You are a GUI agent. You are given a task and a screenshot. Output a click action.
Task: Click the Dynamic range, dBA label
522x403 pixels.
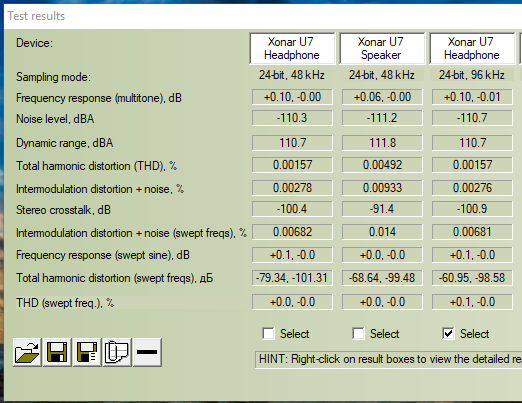(x=65, y=143)
